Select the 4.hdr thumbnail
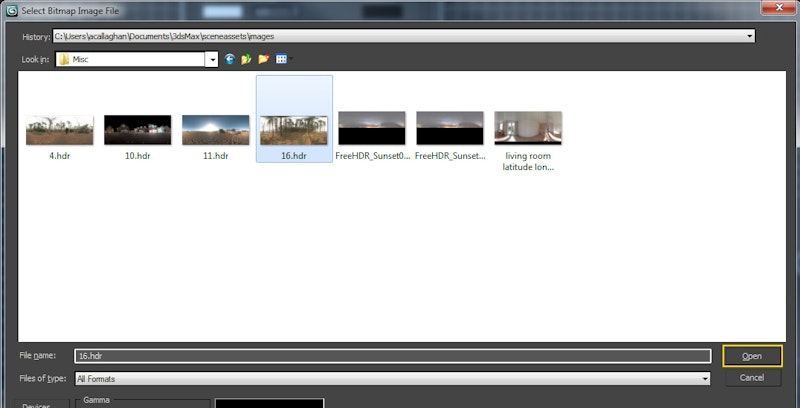This screenshot has width=800, height=408. click(59, 130)
